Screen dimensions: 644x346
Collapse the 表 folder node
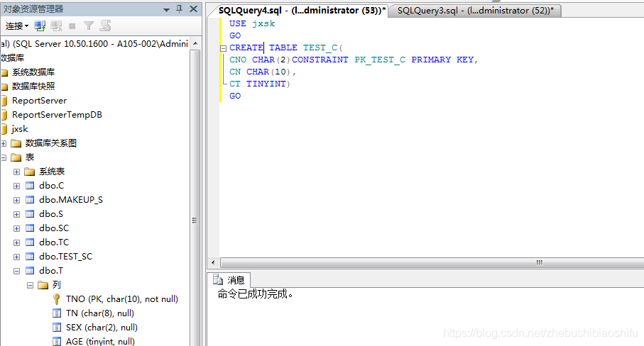(x=4, y=157)
